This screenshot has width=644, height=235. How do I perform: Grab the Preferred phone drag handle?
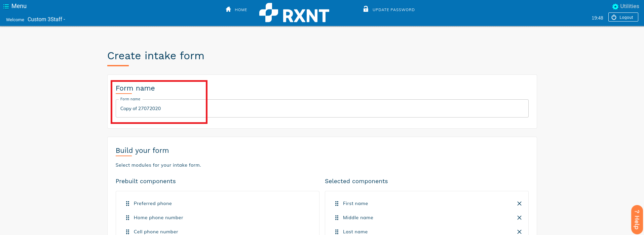[x=127, y=203]
